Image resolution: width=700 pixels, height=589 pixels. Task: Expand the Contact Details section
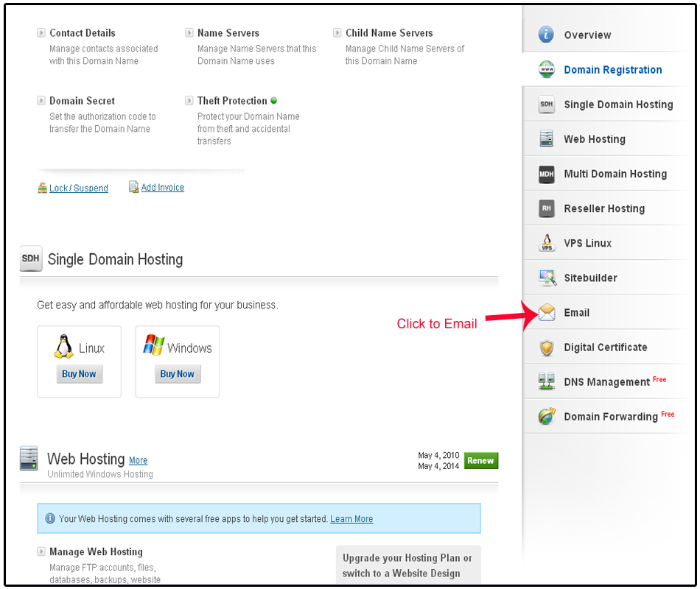click(x=82, y=33)
